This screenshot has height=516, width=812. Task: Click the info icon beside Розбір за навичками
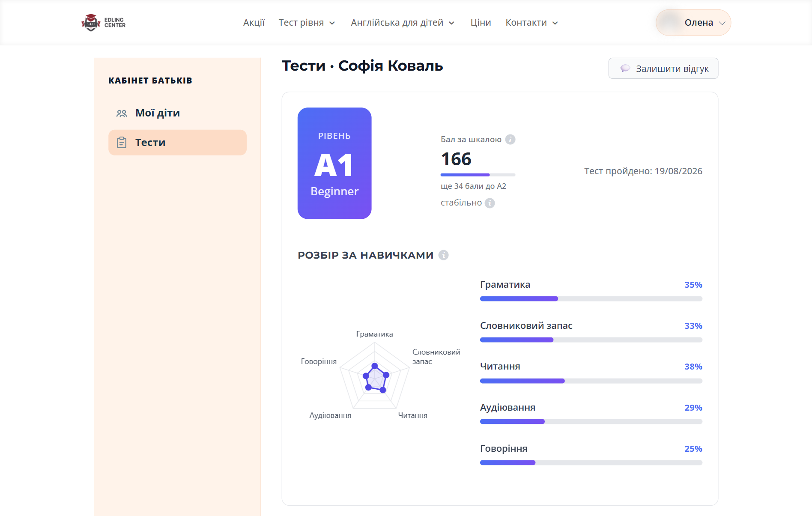(x=444, y=255)
